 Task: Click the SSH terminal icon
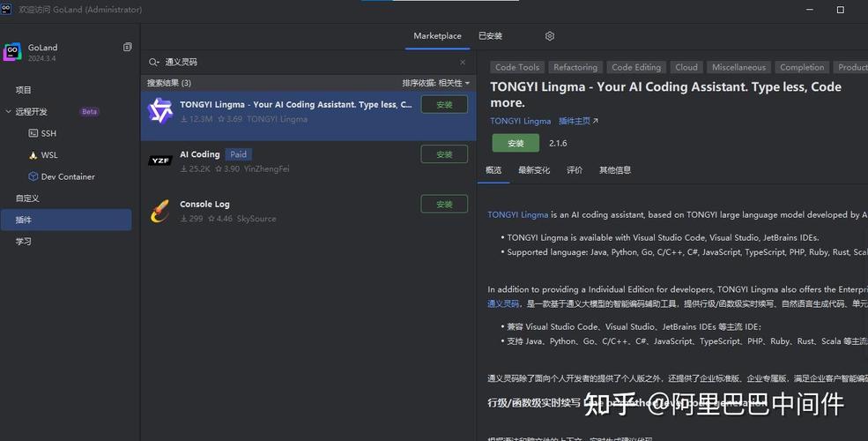[33, 133]
